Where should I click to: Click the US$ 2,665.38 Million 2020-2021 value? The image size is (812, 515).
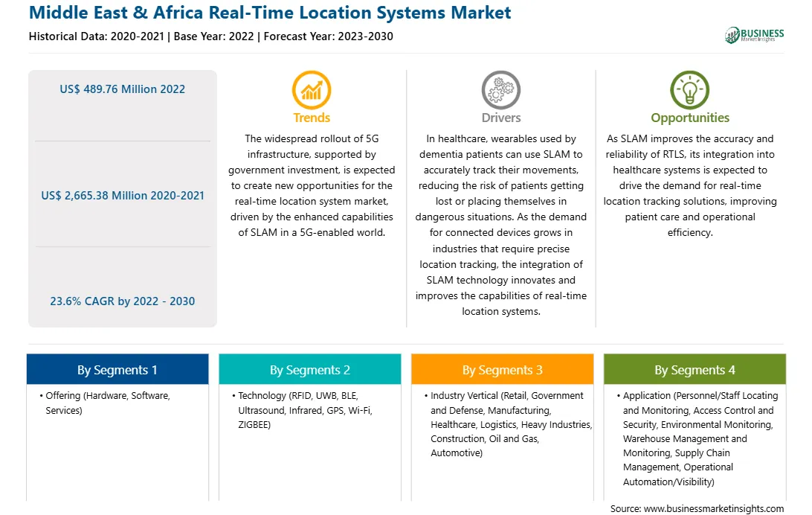pyautogui.click(x=123, y=195)
